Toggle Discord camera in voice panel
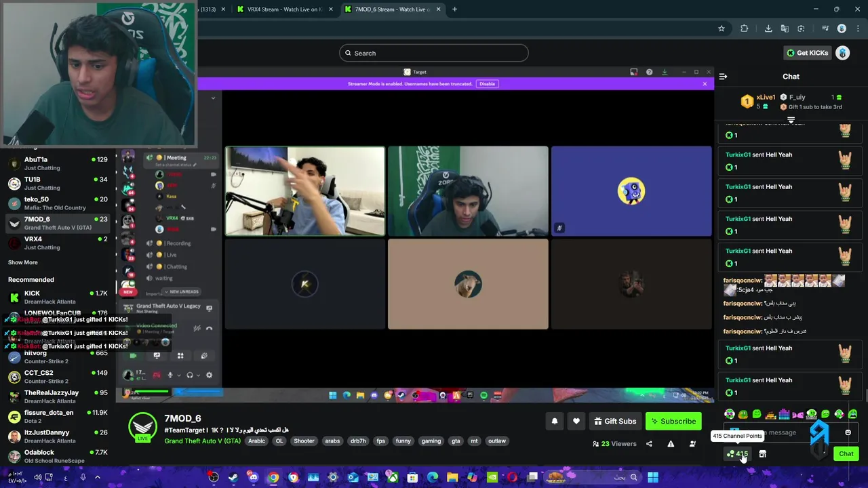This screenshot has height=488, width=868. (x=133, y=356)
